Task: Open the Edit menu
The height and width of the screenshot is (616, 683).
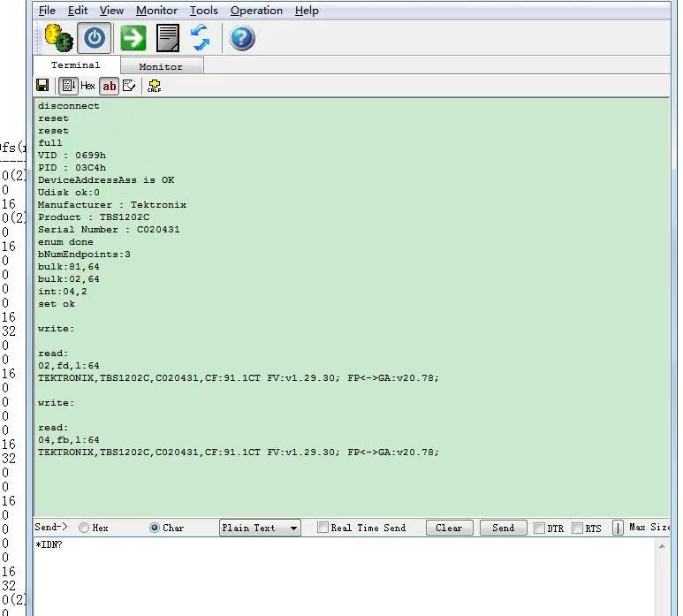Action: click(78, 11)
